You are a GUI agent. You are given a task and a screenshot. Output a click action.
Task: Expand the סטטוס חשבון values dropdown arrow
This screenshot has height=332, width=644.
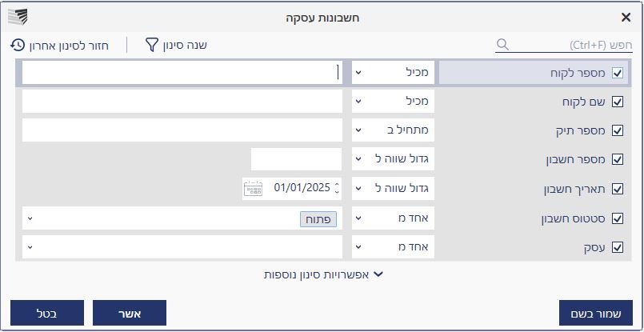click(30, 218)
